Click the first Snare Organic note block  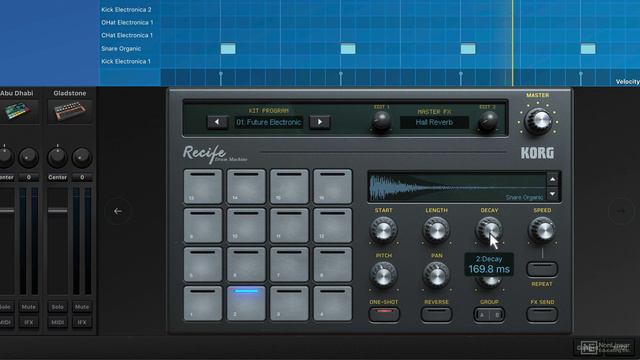pos(228,49)
